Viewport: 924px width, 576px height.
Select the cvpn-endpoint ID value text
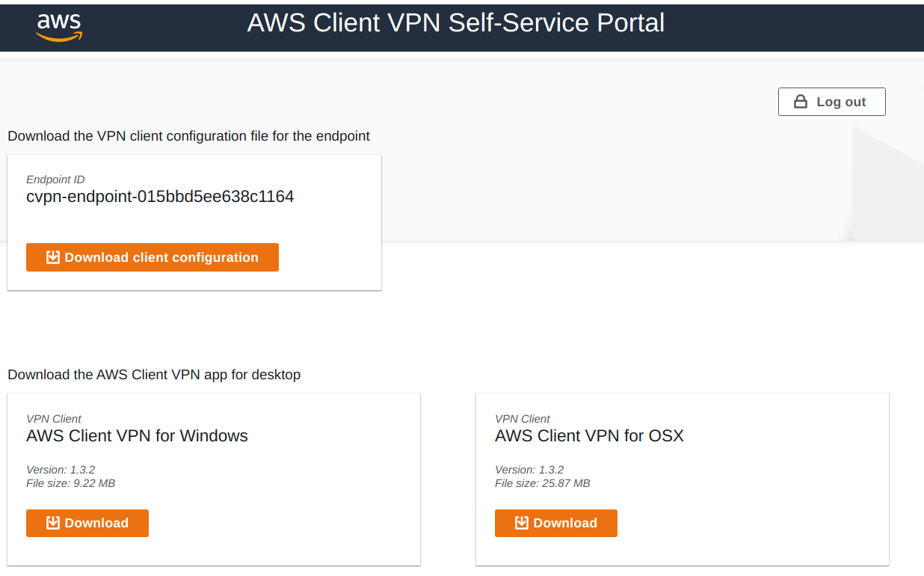pos(160,197)
